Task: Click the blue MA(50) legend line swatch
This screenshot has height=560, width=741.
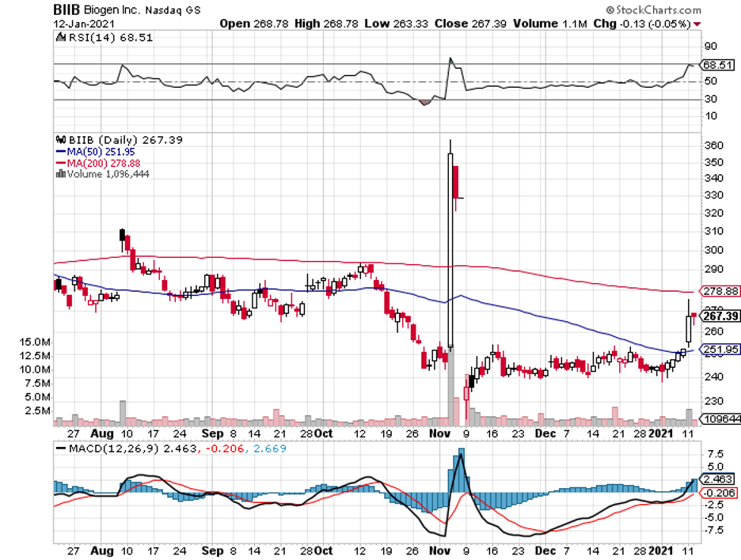Action: coord(61,152)
